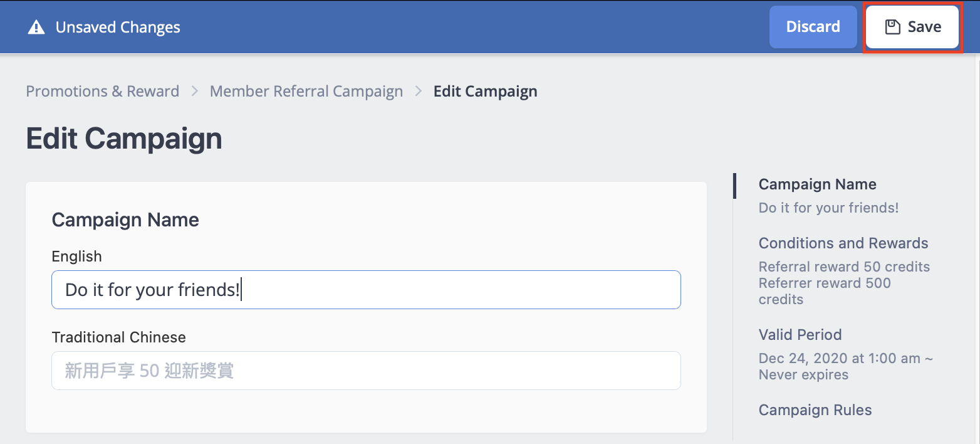Select Valid Period in side navigation
Screen dimensions: 980x444
[800, 335]
